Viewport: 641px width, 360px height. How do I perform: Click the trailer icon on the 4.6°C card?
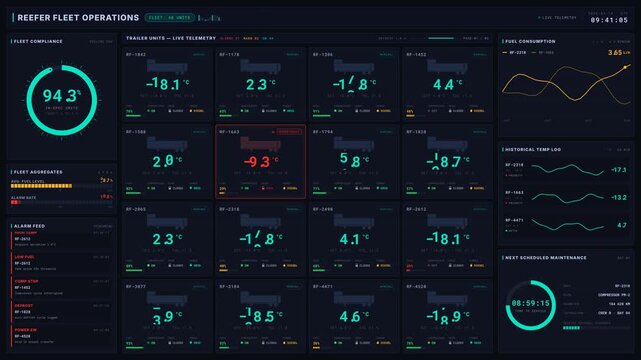click(x=354, y=299)
